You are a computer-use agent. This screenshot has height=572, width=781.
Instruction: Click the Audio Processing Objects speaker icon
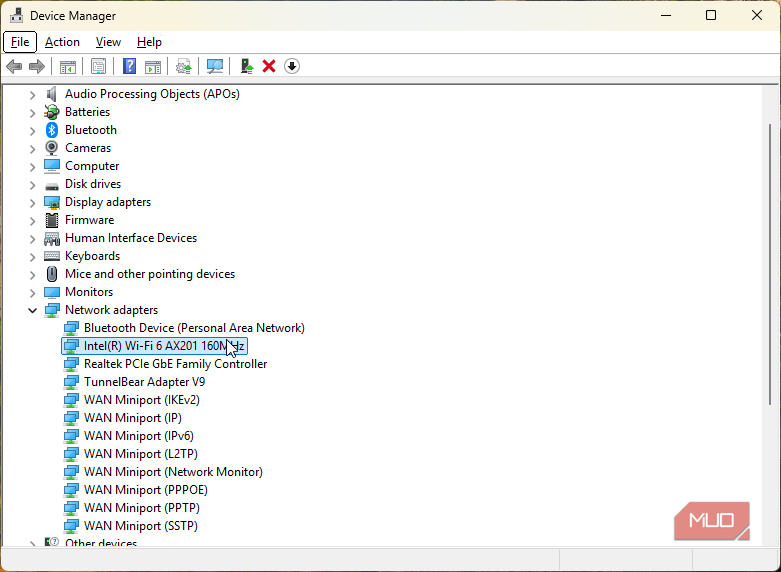point(52,94)
